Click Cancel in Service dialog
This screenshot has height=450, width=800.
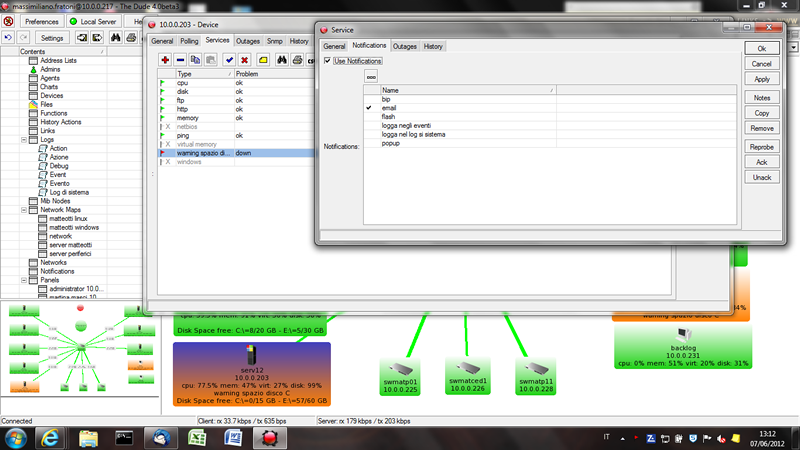[x=762, y=64]
